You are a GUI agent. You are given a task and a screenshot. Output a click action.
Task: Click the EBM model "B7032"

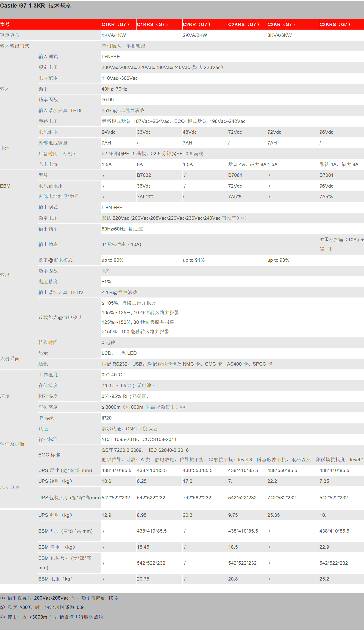pos(144,175)
